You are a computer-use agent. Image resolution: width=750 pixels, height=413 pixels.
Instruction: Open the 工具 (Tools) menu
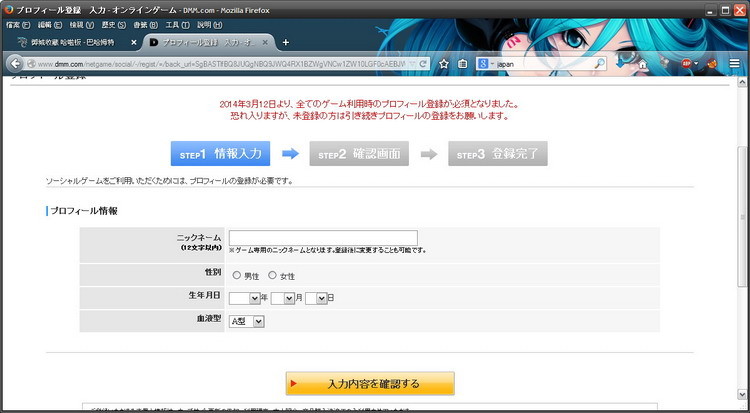pos(177,25)
